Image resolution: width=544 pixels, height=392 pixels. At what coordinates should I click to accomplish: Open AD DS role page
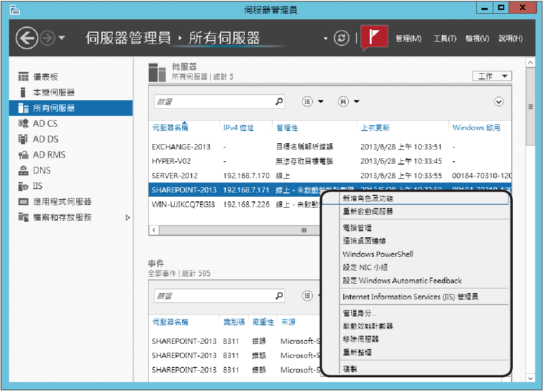point(71,139)
